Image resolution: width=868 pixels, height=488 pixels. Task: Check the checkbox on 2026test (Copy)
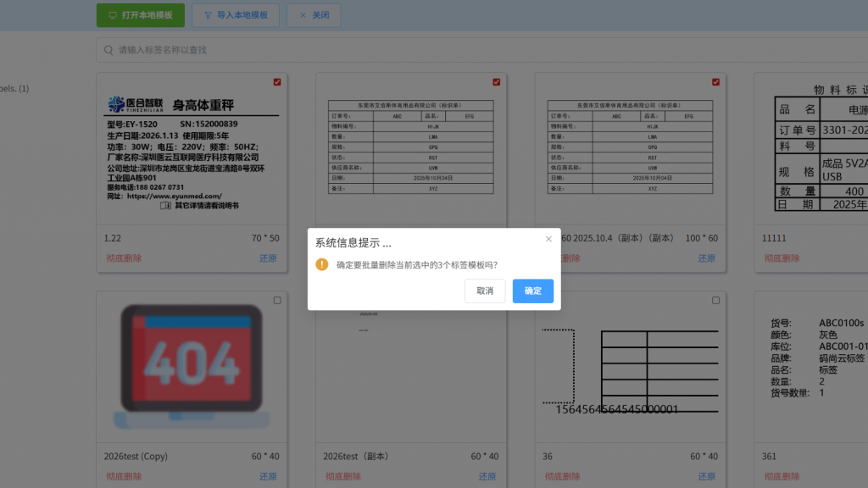coord(277,301)
